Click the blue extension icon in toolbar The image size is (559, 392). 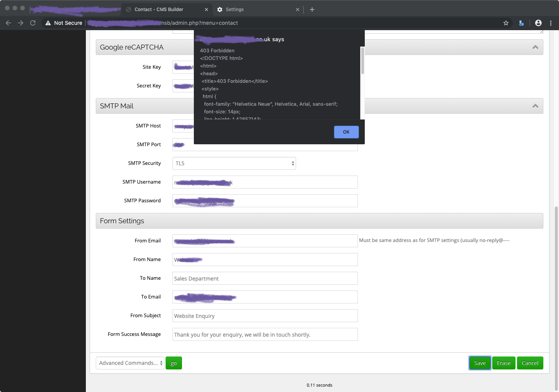pyautogui.click(x=521, y=23)
